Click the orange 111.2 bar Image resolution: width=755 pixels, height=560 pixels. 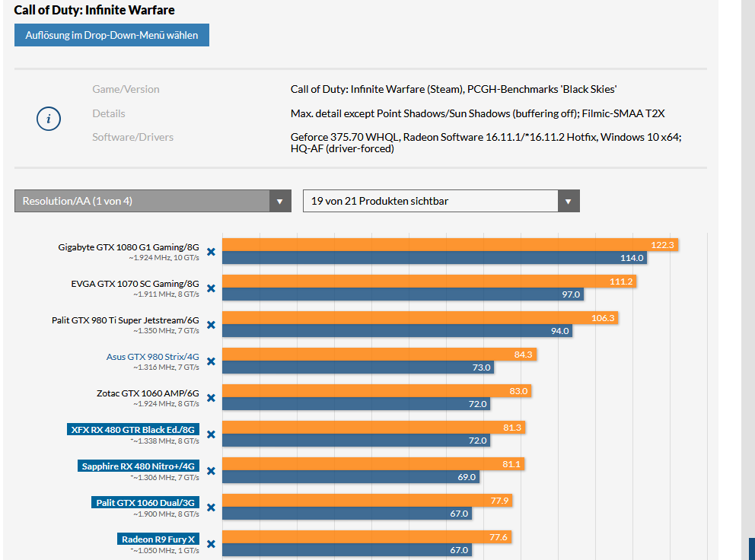(429, 282)
